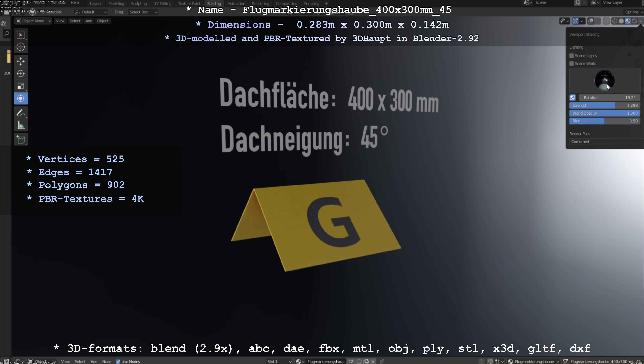Switch to rendered viewport shading

[634, 21]
